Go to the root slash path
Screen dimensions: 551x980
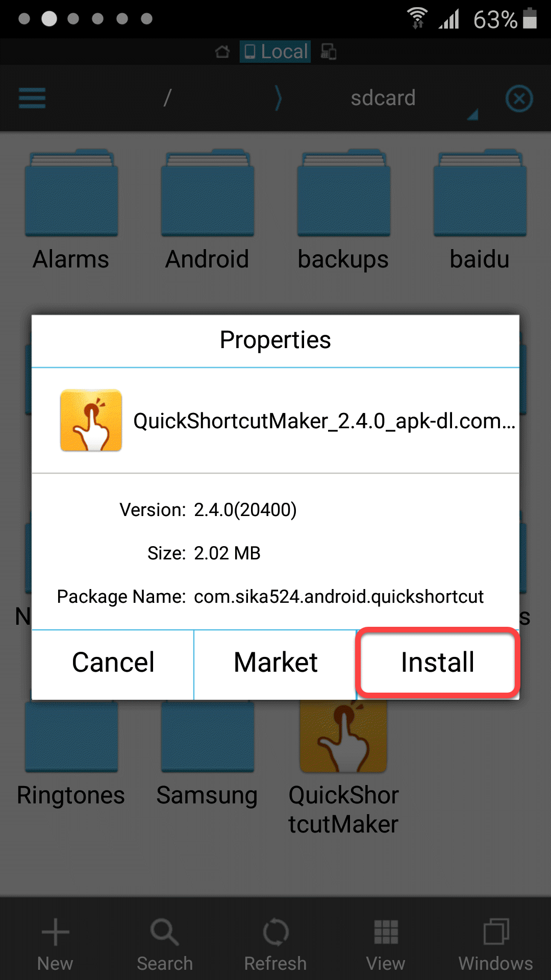pos(167,98)
